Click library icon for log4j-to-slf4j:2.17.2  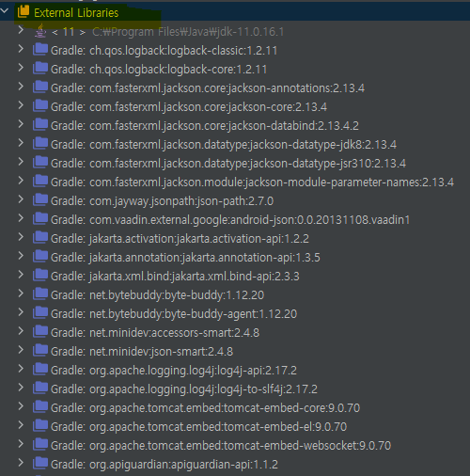point(40,388)
